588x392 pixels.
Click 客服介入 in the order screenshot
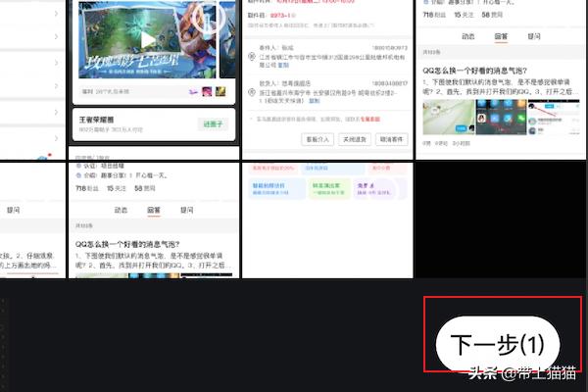click(x=320, y=140)
